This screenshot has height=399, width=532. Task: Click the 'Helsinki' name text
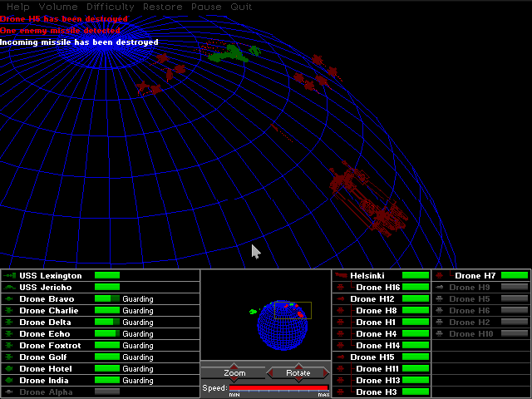(367, 275)
